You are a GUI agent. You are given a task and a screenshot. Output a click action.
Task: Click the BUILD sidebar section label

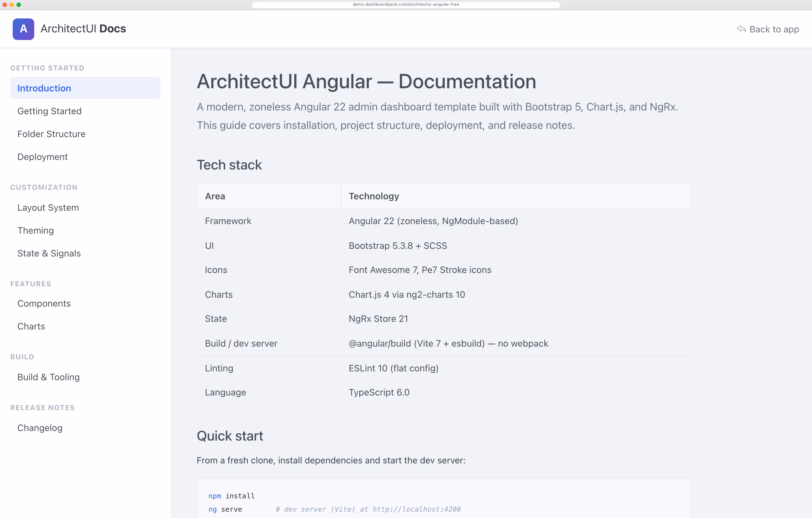click(22, 357)
